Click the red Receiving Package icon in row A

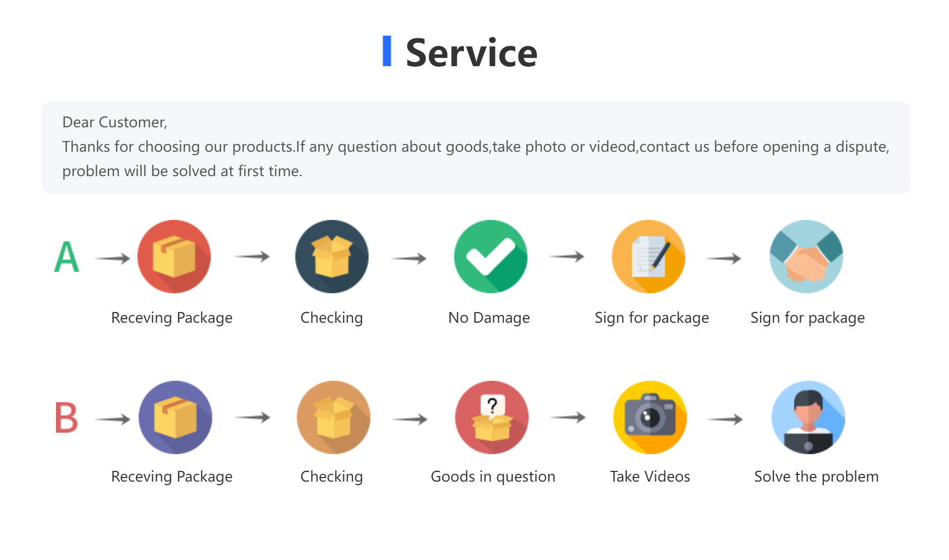174,257
